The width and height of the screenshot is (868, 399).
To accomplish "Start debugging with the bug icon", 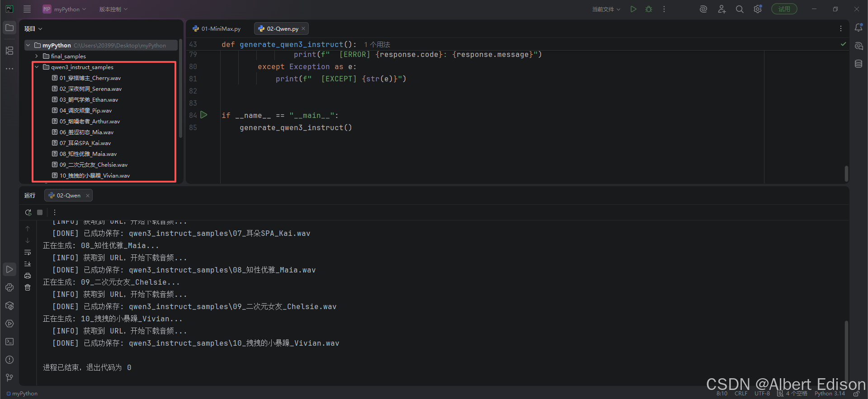I will click(649, 9).
